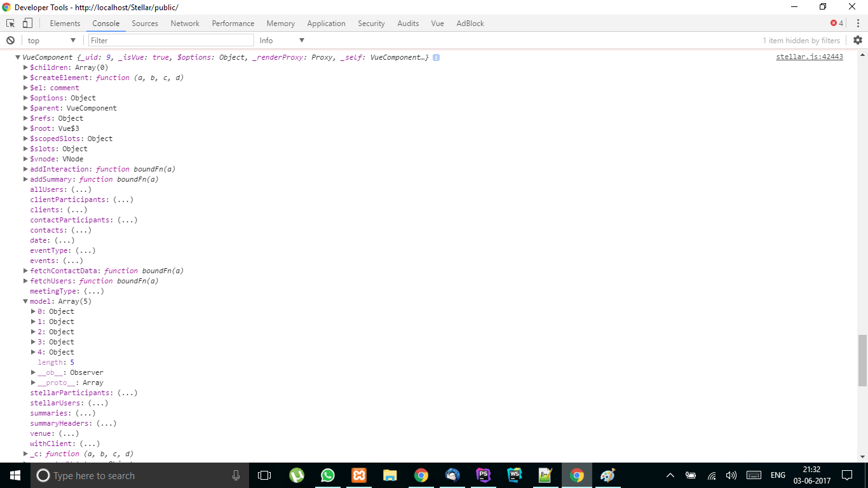Expand the $children Array(0) property
The width and height of the screenshot is (868, 488).
point(25,67)
